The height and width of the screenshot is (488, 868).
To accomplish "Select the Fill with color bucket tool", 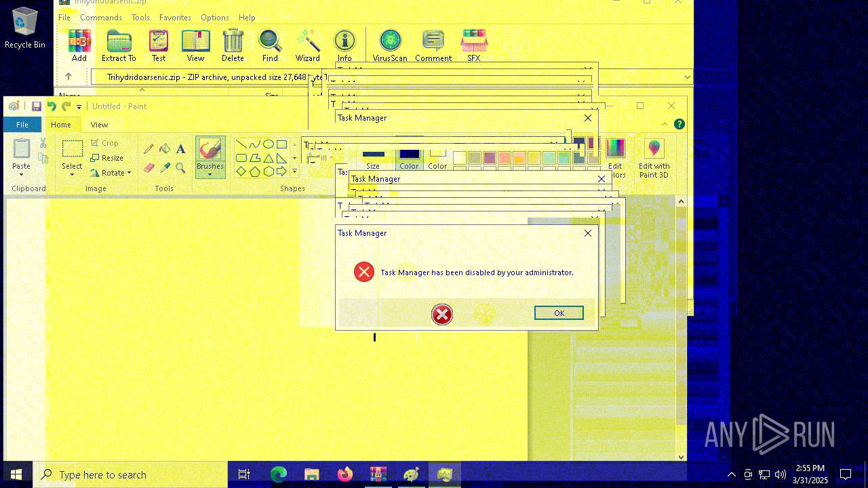I will coord(165,148).
